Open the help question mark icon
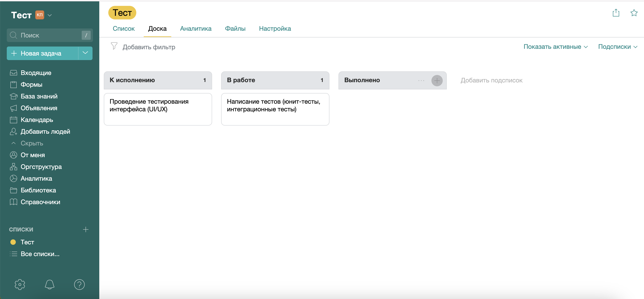 click(x=79, y=285)
